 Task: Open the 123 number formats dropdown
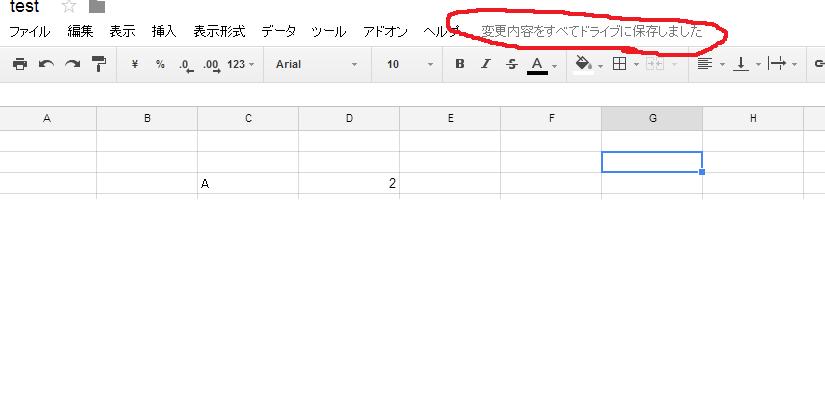[x=241, y=64]
